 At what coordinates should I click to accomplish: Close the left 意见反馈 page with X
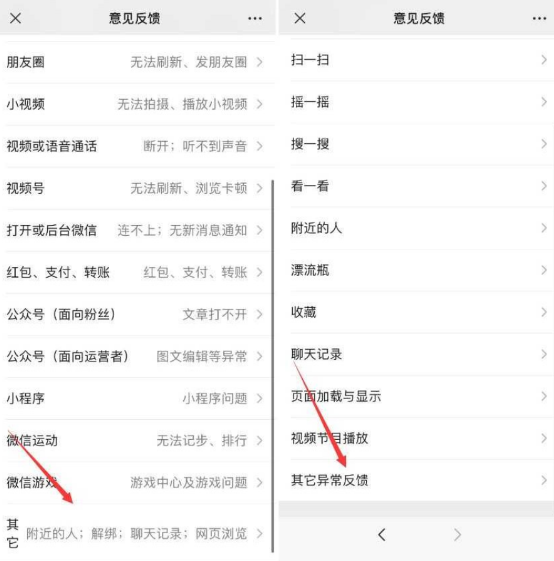pos(15,18)
